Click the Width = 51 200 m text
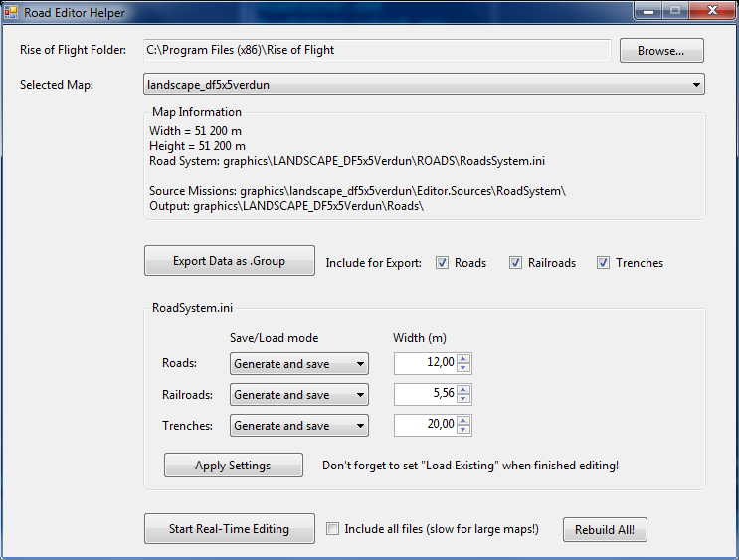Screen dimensions: 739x560 pyautogui.click(x=195, y=131)
